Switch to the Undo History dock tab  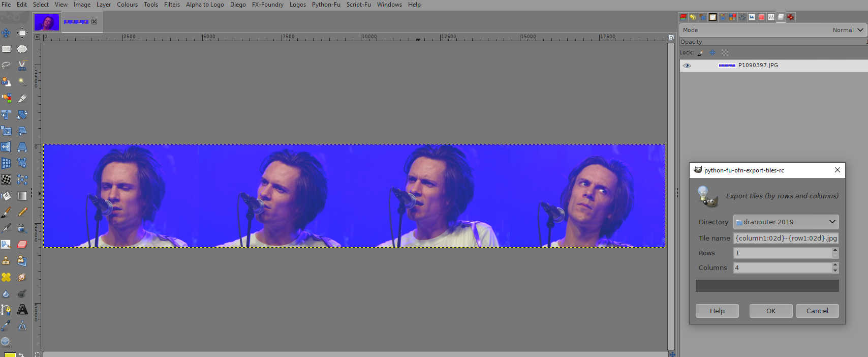pyautogui.click(x=693, y=17)
